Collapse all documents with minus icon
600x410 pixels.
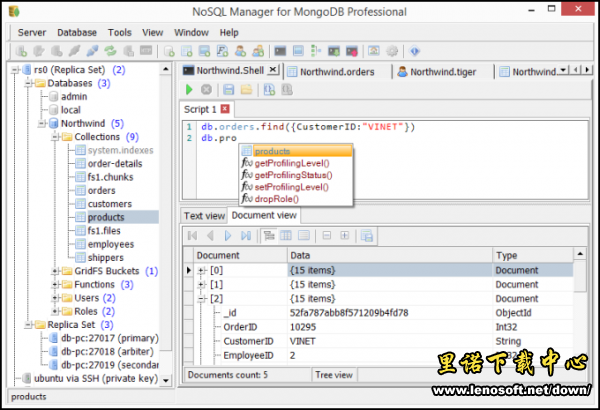coord(326,235)
